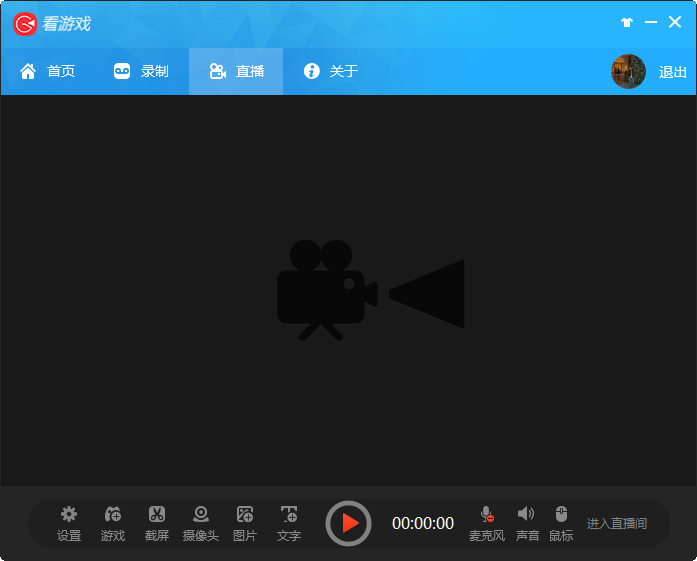
Task: Minimize the 看游戏 window
Action: point(651,22)
